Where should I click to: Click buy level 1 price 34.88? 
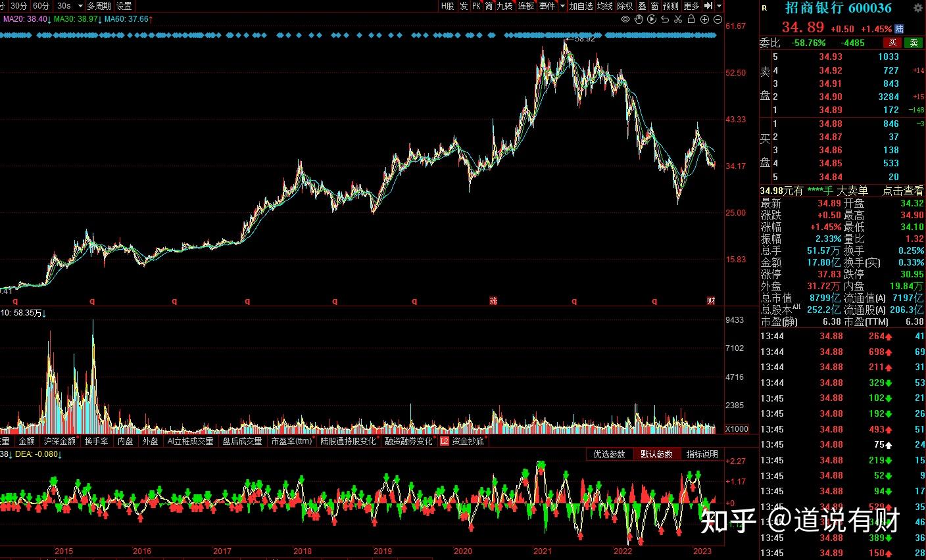coord(830,124)
